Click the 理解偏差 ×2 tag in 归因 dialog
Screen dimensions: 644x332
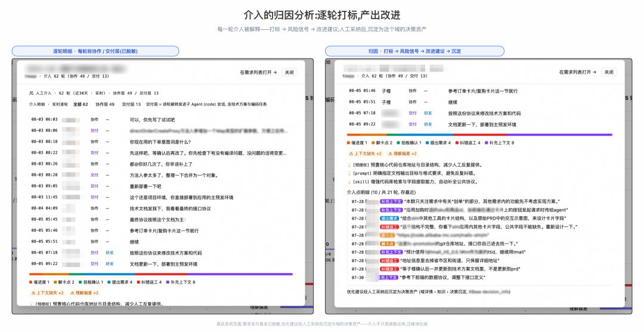coord(402,153)
